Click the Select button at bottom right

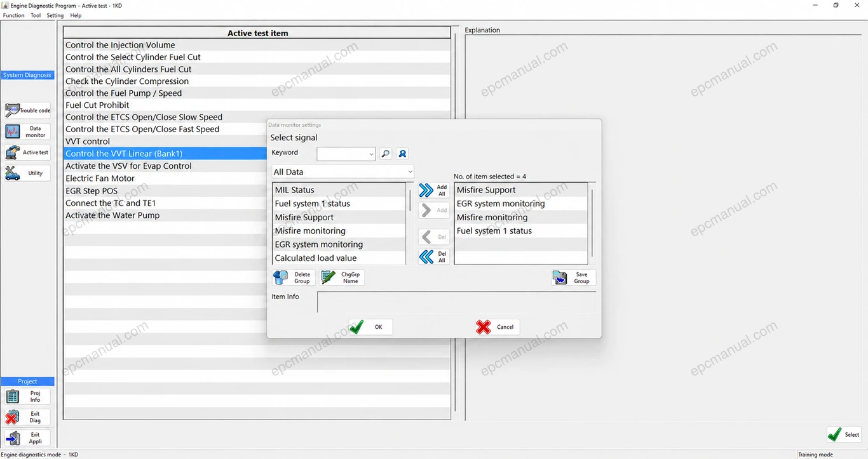[x=844, y=435]
